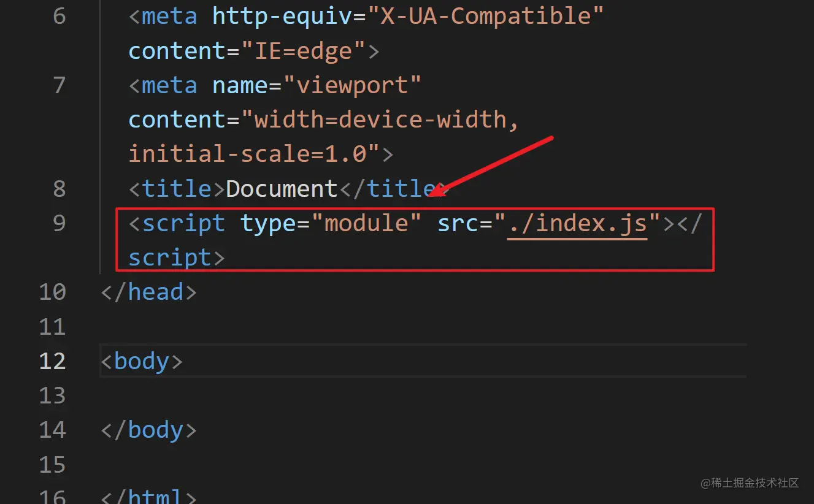This screenshot has height=504, width=814.
Task: Place cursor in "X-UA-Compatible" string
Action: [486, 16]
